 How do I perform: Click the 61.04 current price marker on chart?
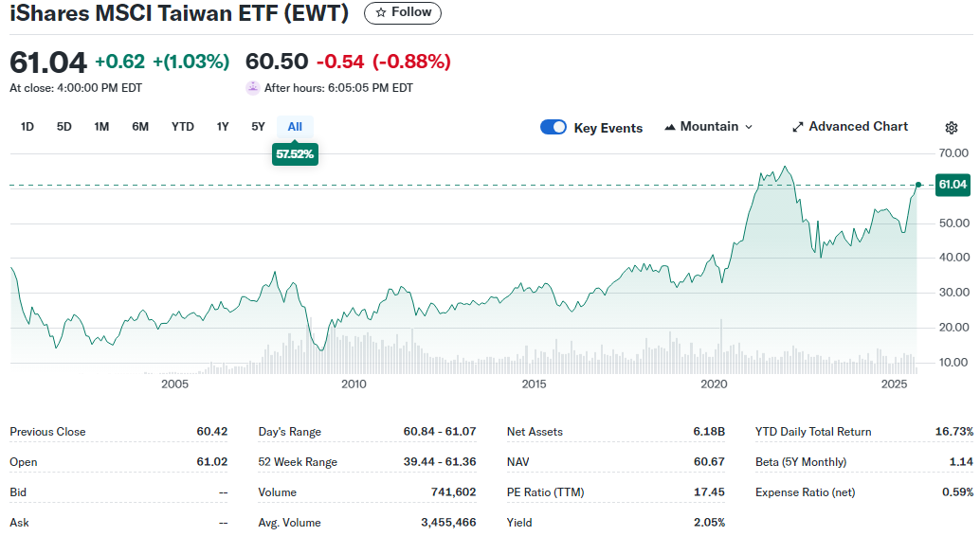tap(953, 185)
